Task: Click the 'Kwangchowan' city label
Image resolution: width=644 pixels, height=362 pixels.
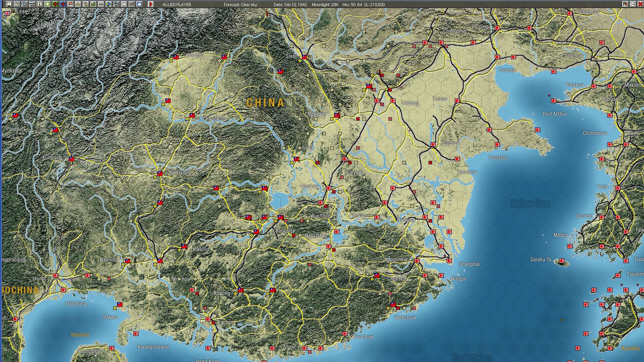Action: [x=153, y=347]
